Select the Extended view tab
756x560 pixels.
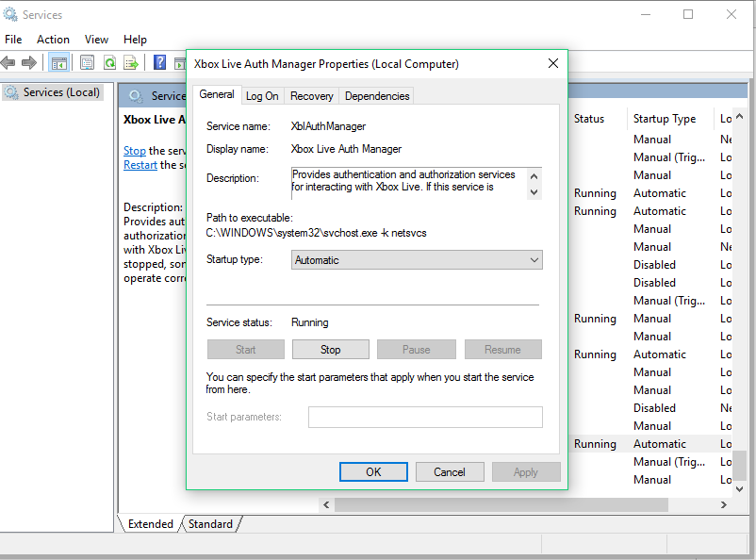point(151,524)
